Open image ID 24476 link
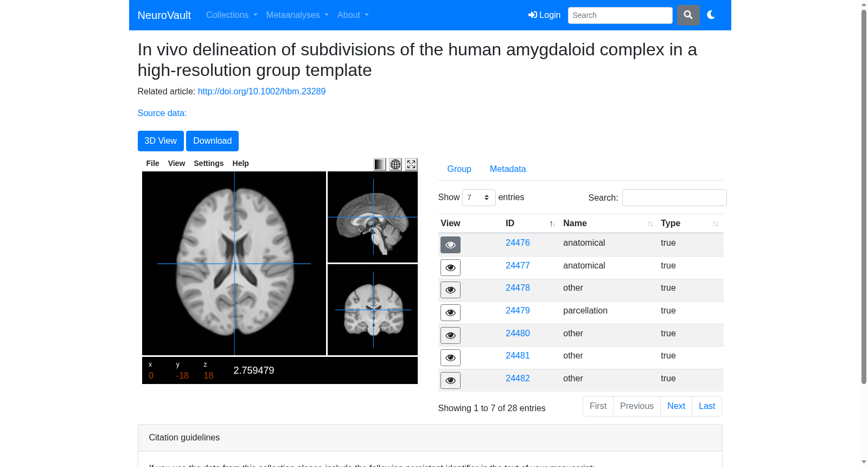Viewport: 868px width, 467px height. tap(518, 243)
